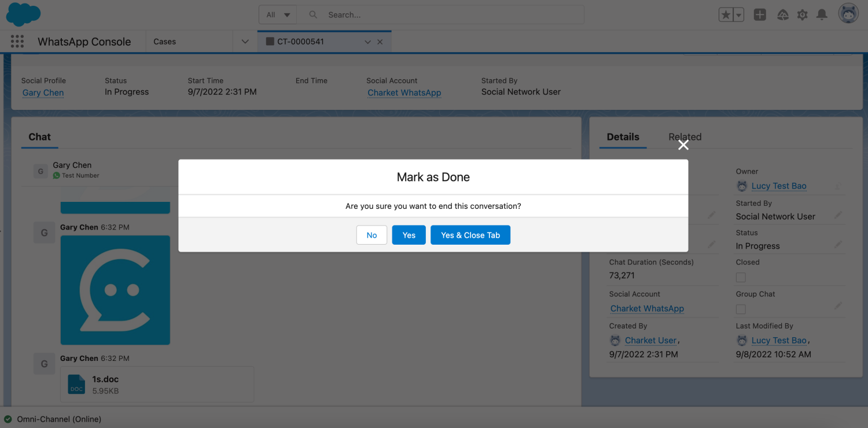
Task: Toggle the Group Chat checkbox
Action: click(x=741, y=309)
